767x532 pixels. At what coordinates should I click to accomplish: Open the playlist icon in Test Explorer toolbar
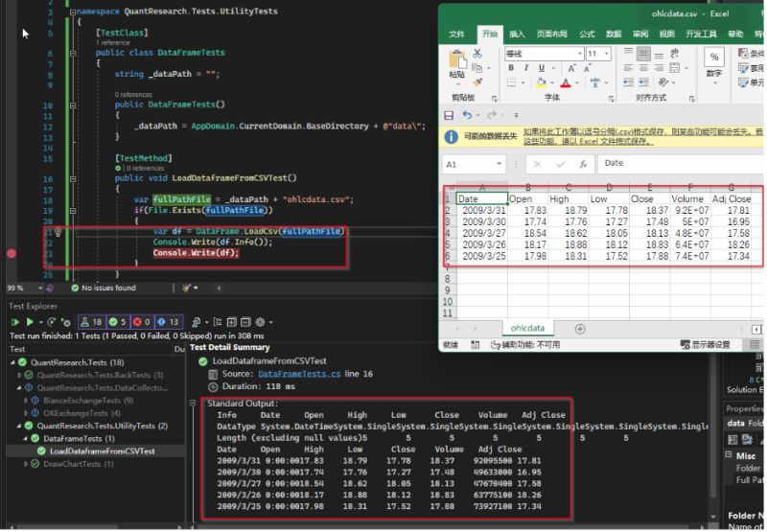tap(197, 322)
